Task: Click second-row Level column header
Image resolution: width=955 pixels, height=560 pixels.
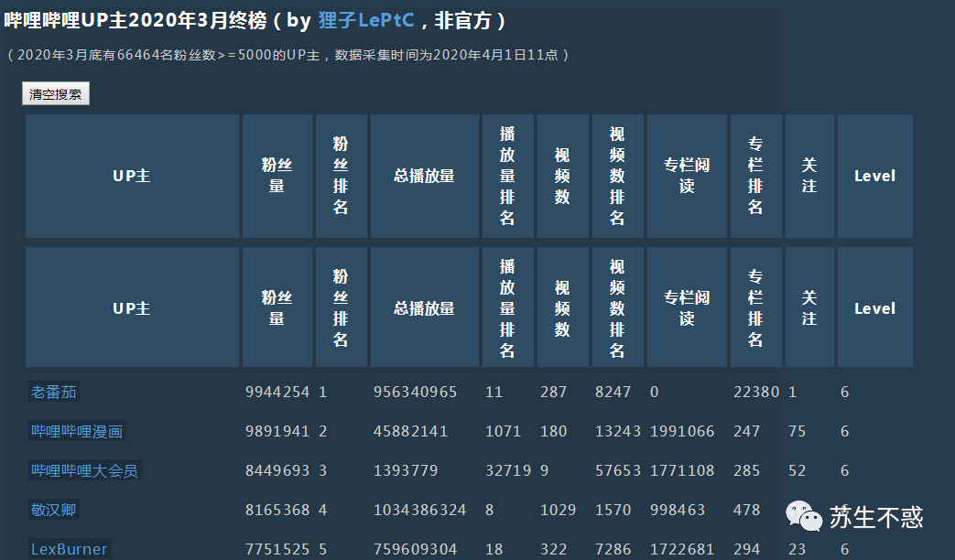Action: (875, 307)
